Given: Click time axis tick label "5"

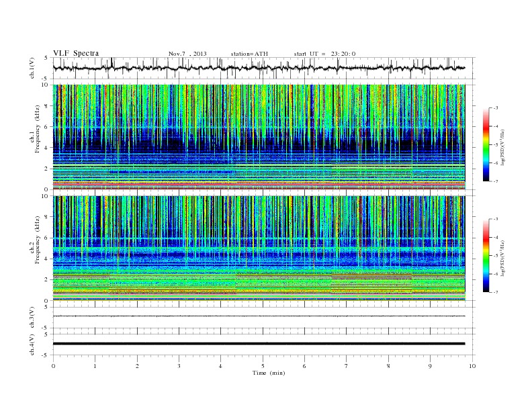Looking at the screenshot, I should (263, 366).
